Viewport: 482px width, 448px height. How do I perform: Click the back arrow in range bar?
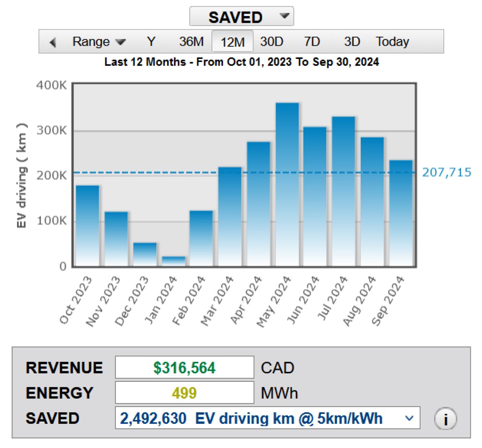pos(53,42)
